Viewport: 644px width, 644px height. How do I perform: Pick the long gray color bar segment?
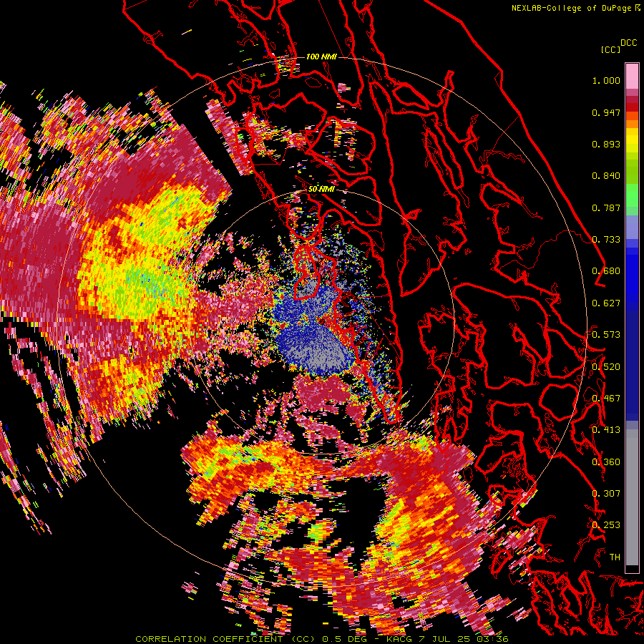pyautogui.click(x=632, y=497)
